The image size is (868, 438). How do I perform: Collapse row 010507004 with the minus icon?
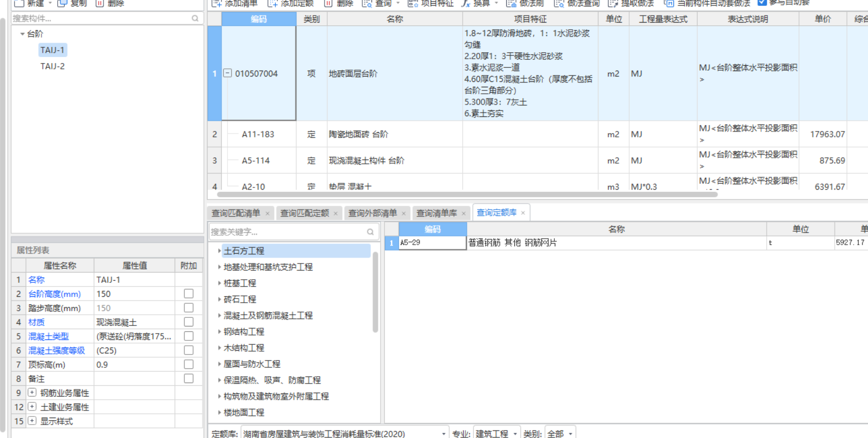(228, 73)
